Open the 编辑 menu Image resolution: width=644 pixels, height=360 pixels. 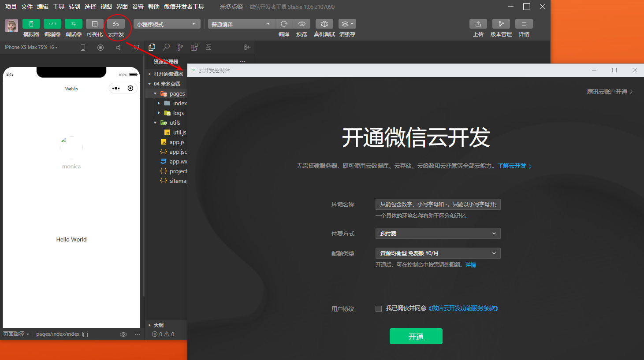[x=43, y=7]
